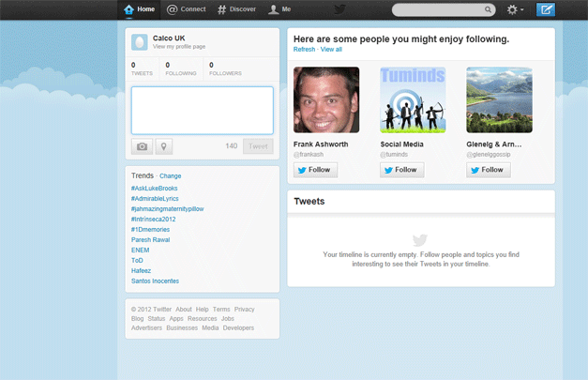Click Refresh suggestions link

[x=304, y=50]
